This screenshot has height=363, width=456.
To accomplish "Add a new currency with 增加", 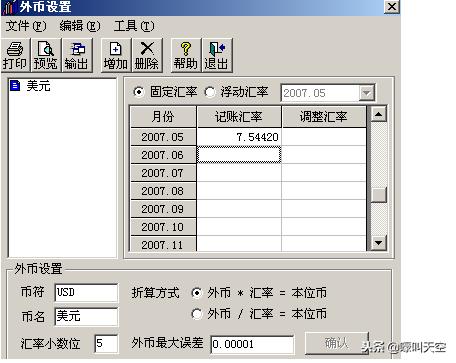I will point(116,55).
